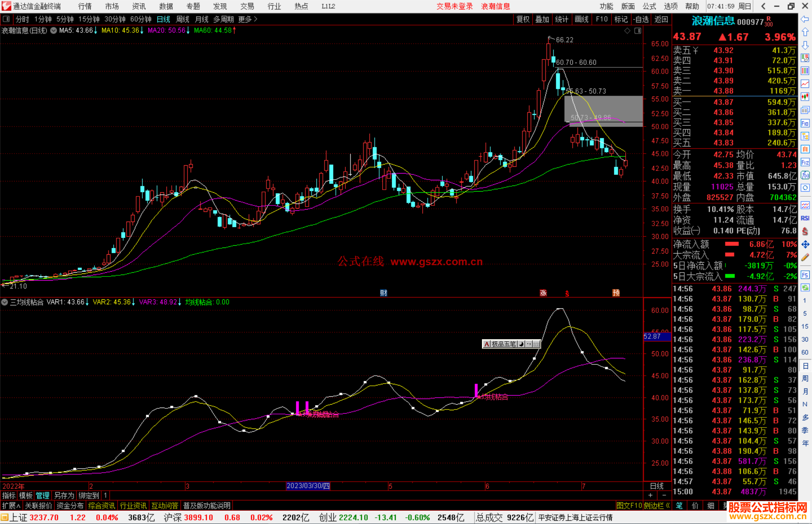
Task: Click the 极品五笔 input method bar
Action: 511,344
